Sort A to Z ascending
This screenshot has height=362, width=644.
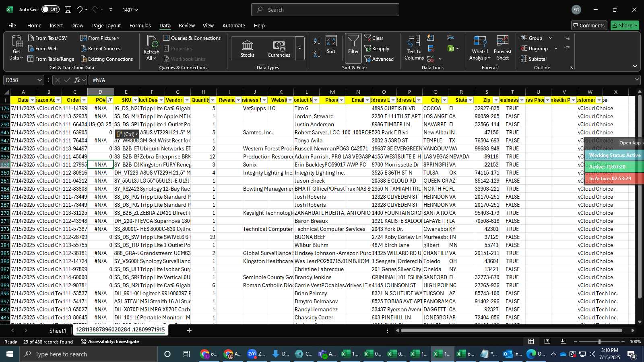[x=317, y=41]
